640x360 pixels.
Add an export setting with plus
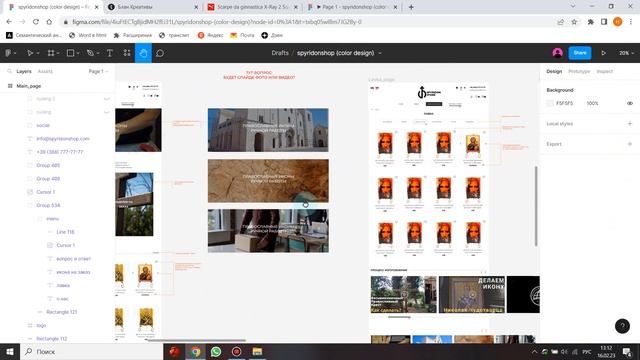[630, 144]
